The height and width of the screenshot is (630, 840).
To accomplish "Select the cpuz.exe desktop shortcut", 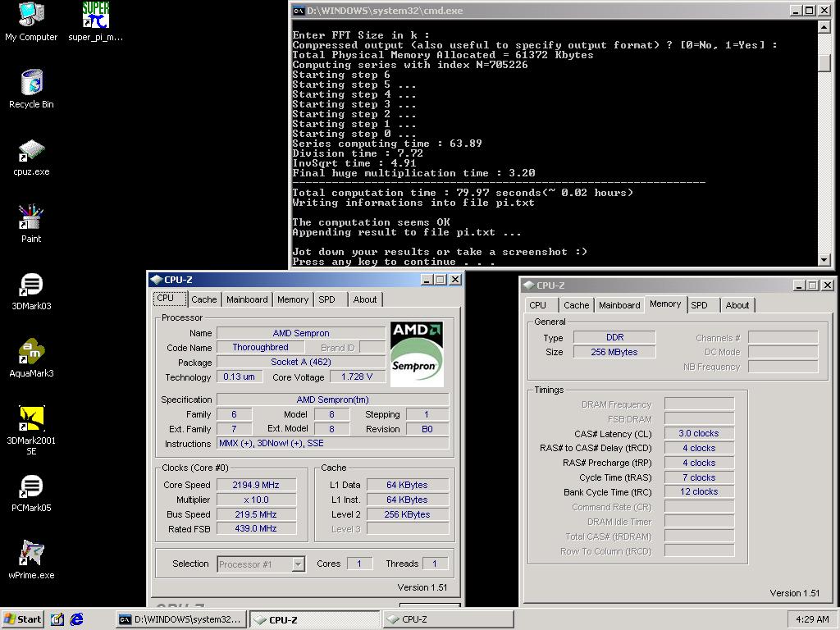I will coord(31,157).
